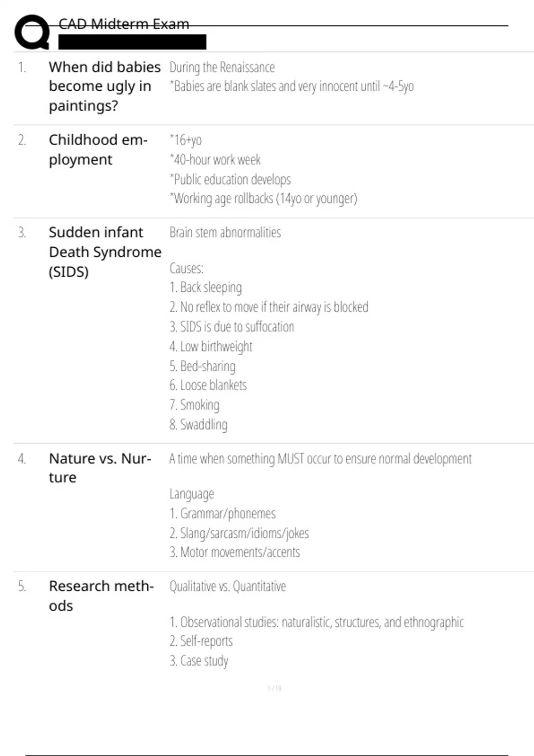This screenshot has height=756, width=534.
Task: Click the 'Case study' list item
Action: pos(199,661)
